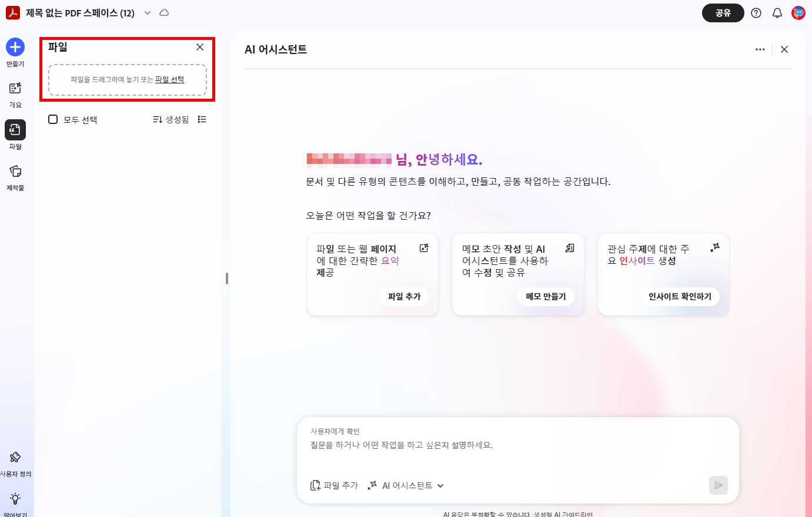Check the 모두 선택 (Select all) checkbox

pyautogui.click(x=53, y=119)
